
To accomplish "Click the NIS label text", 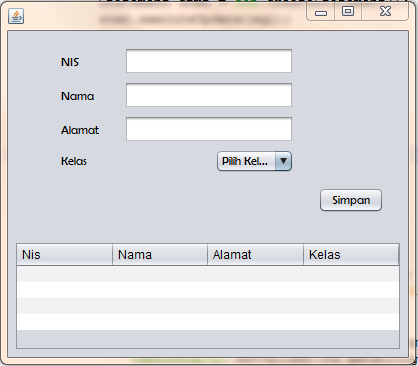I will (70, 62).
